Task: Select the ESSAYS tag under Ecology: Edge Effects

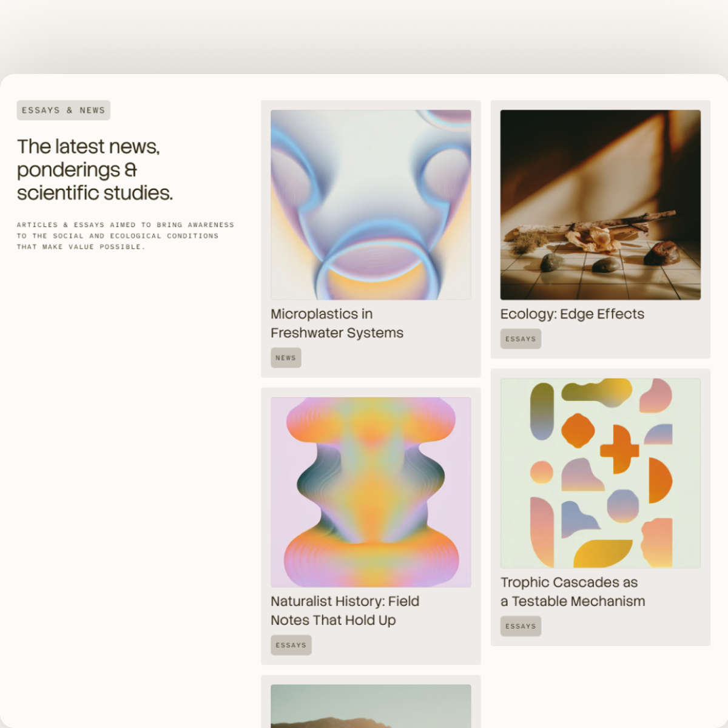Action: (521, 339)
